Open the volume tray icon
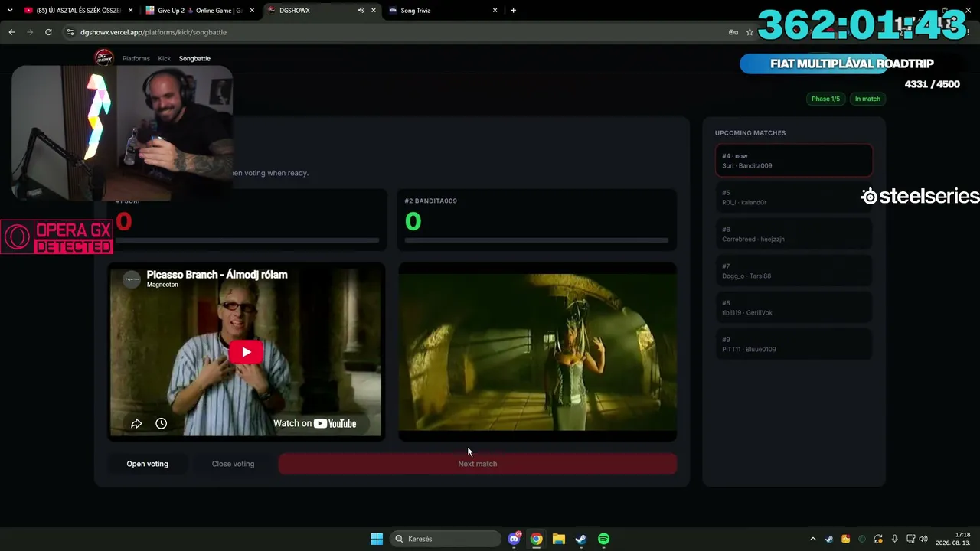Viewport: 980px width, 551px height. point(923,539)
